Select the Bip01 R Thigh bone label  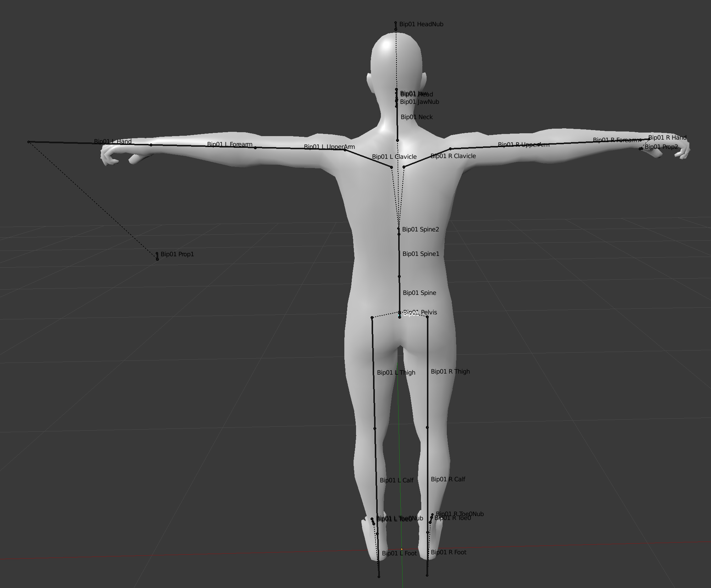[450, 371]
